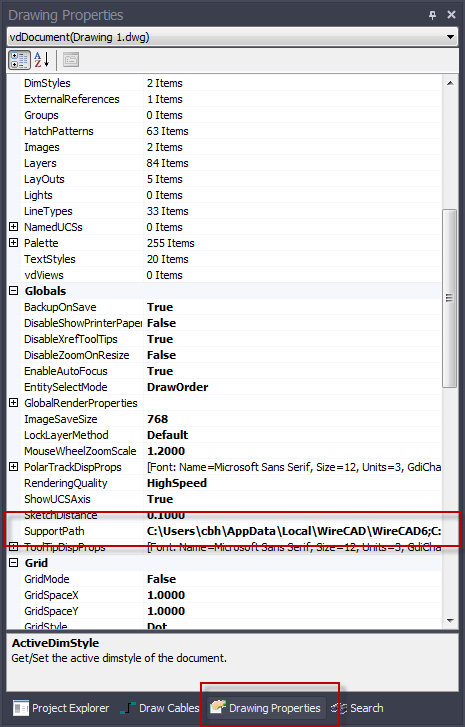Click the Palette 255 Items value

coord(293,243)
